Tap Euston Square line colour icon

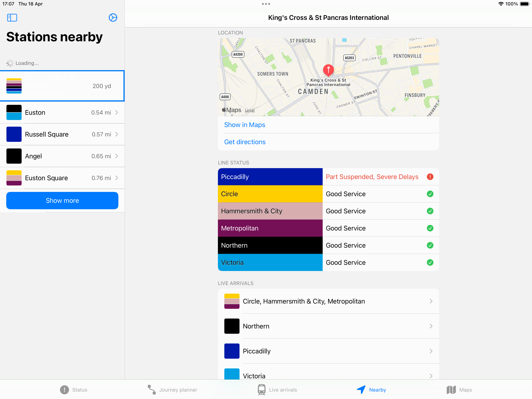pos(14,178)
